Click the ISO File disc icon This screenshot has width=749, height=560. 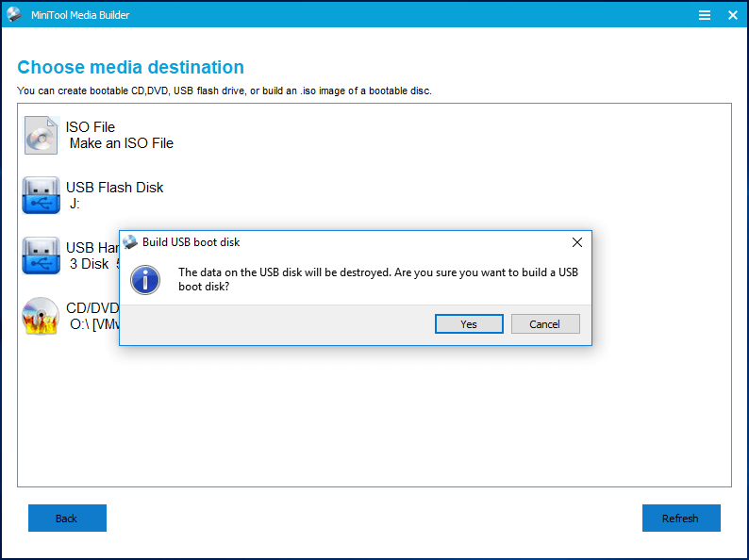pos(42,135)
